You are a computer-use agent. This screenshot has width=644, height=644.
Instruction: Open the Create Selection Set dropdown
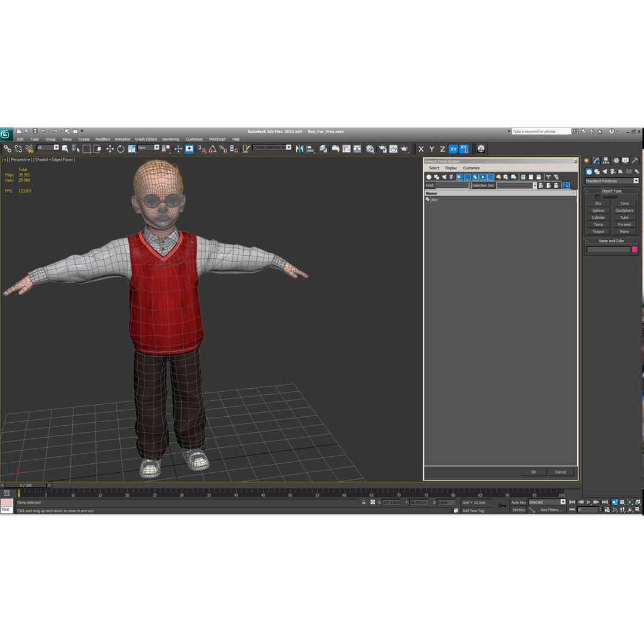273,147
